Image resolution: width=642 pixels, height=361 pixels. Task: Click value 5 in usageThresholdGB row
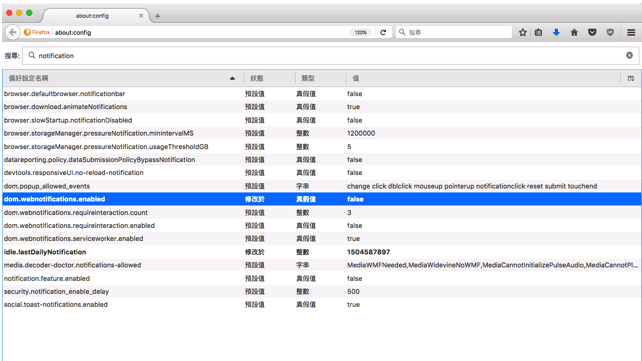(x=349, y=147)
